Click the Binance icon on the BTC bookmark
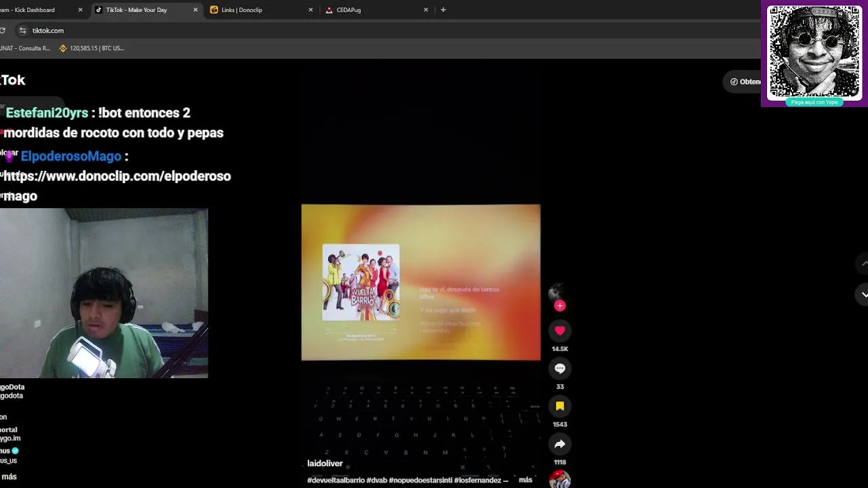This screenshot has width=868, height=488. click(x=63, y=48)
